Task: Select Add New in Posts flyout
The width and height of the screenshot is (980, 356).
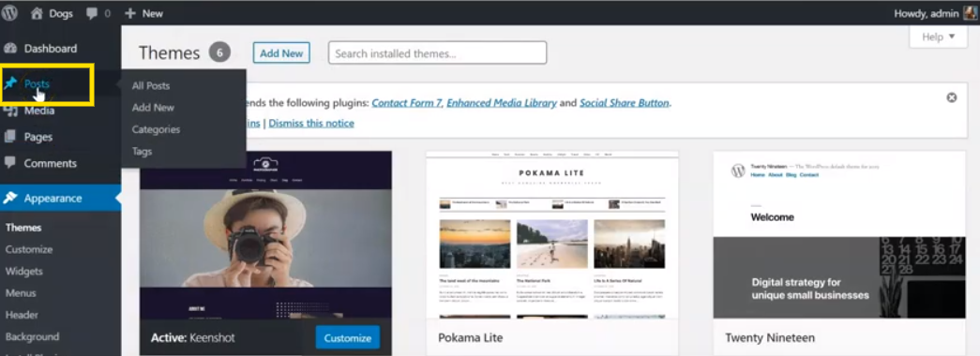Action: [x=153, y=108]
